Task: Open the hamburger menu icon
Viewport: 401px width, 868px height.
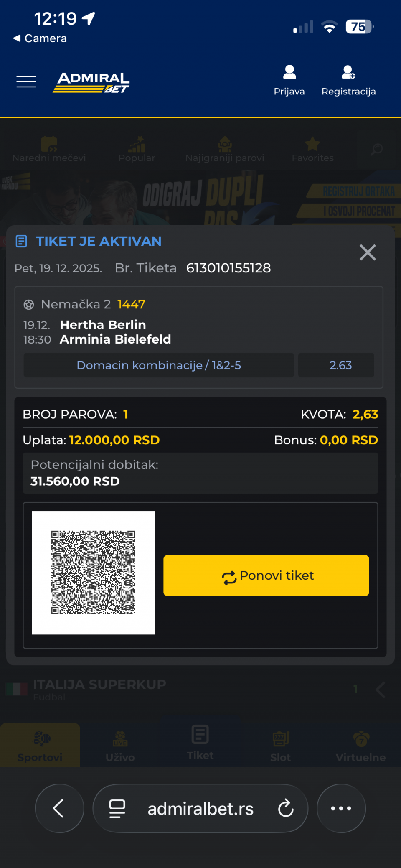Action: [x=26, y=81]
